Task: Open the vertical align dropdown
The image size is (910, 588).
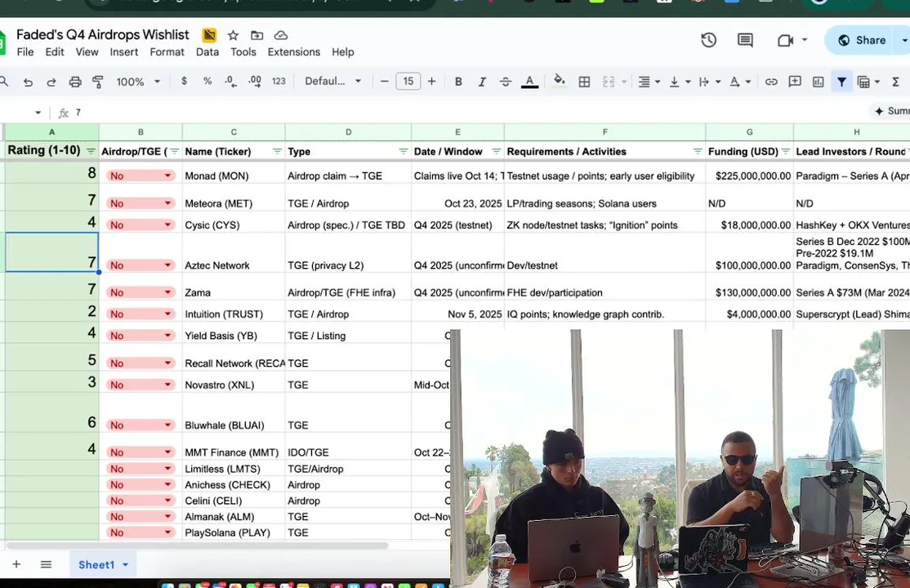Action: point(680,82)
